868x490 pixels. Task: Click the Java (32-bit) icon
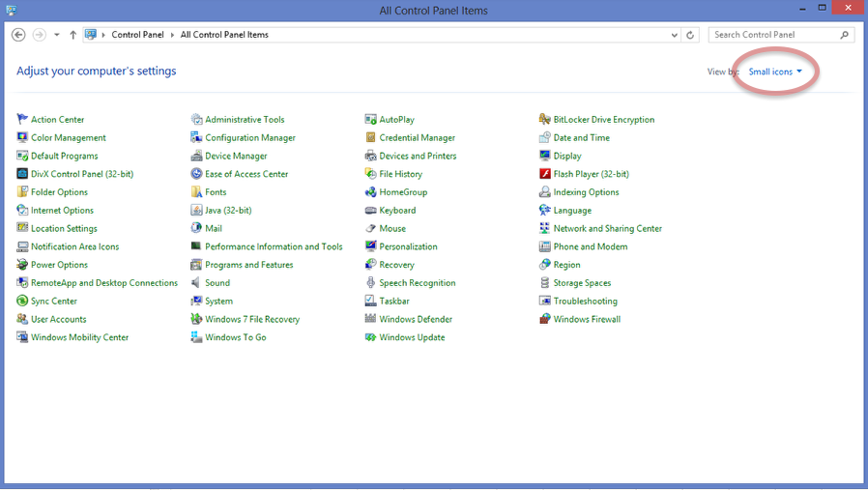196,210
